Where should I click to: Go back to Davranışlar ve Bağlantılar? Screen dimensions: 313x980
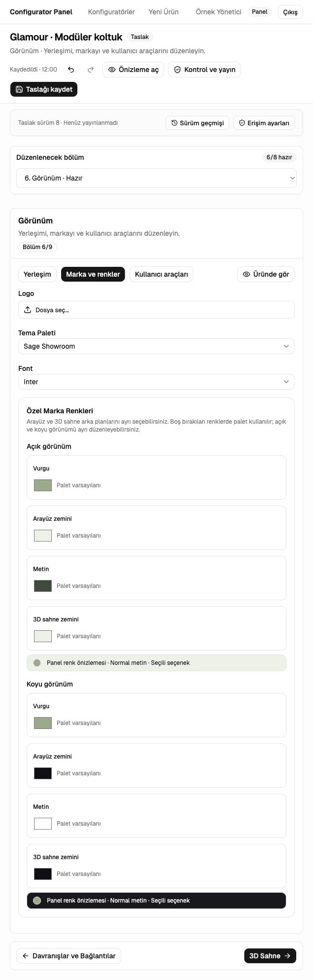pyautogui.click(x=69, y=956)
